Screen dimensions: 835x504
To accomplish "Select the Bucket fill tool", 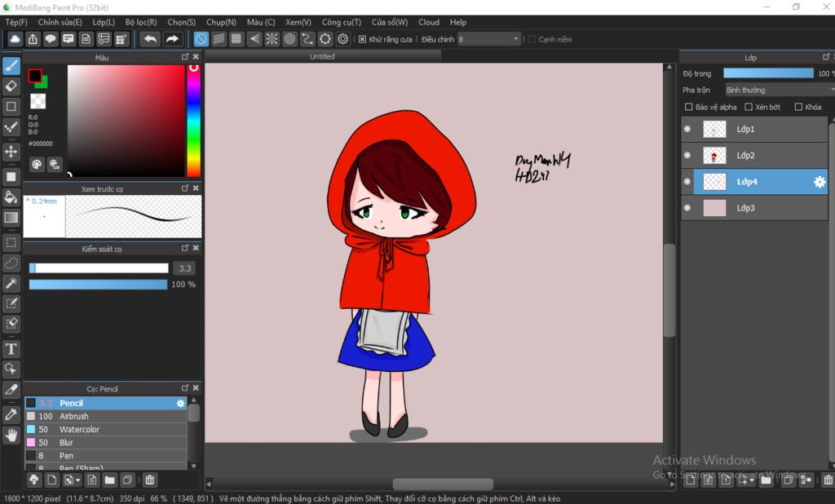I will pos(11,197).
